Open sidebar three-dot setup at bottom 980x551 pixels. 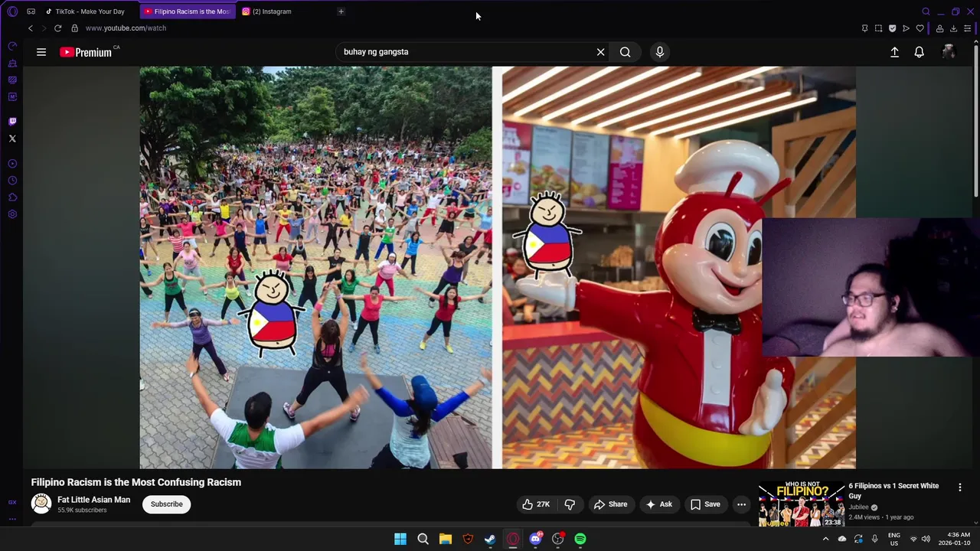click(12, 519)
